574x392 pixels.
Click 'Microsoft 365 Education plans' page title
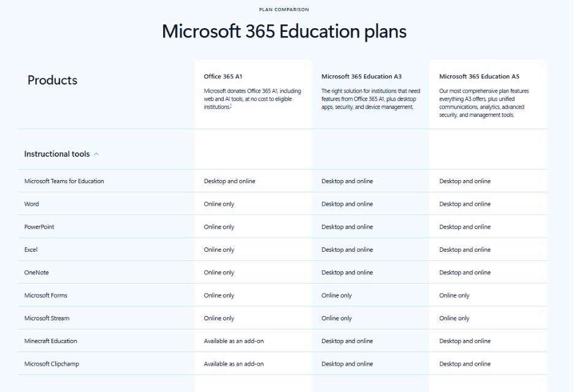click(284, 31)
